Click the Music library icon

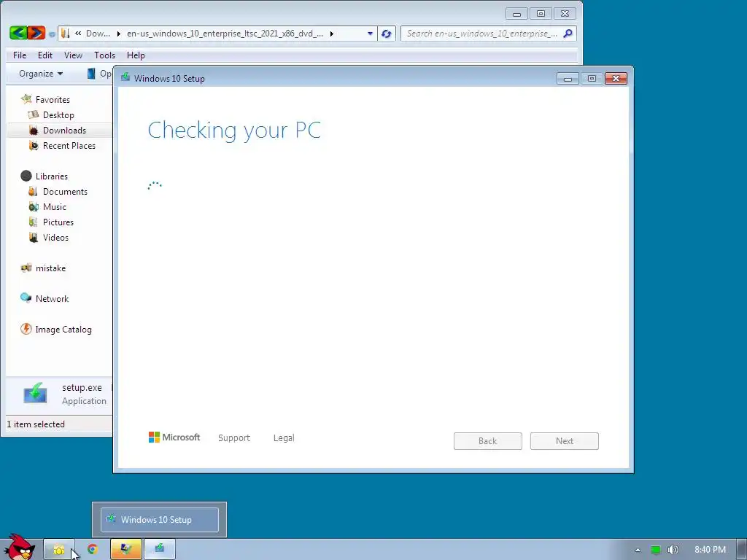click(34, 206)
